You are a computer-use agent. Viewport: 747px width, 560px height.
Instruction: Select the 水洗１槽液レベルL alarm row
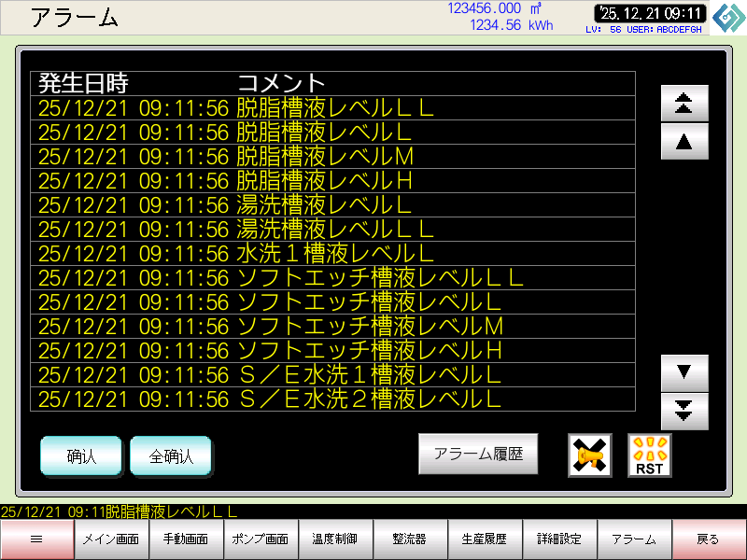point(332,254)
